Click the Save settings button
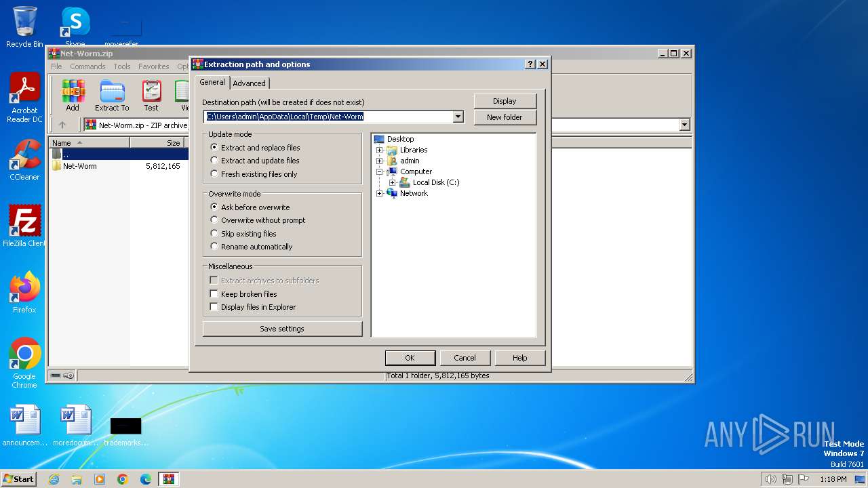The image size is (868, 488). click(282, 329)
